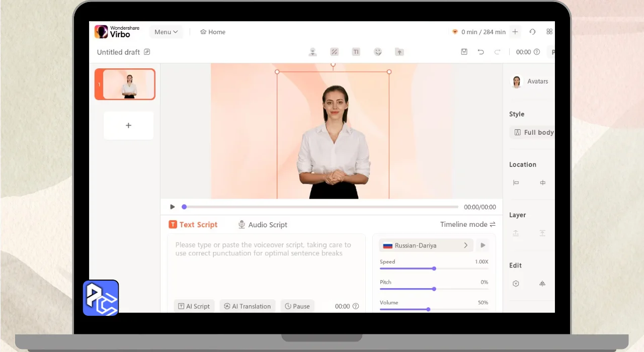This screenshot has height=352, width=644.
Task: Click the 00:00/00:00 playback time
Action: coord(480,207)
